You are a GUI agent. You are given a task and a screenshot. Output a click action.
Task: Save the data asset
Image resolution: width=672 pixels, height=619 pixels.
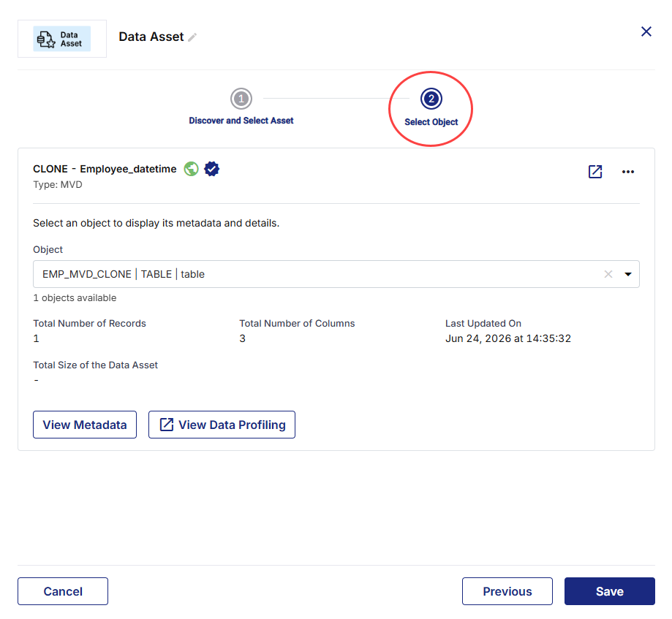click(609, 591)
